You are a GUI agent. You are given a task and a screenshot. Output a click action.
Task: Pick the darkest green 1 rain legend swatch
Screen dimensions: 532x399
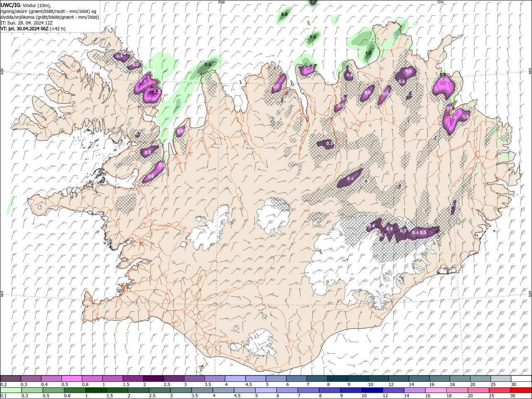click(96, 390)
